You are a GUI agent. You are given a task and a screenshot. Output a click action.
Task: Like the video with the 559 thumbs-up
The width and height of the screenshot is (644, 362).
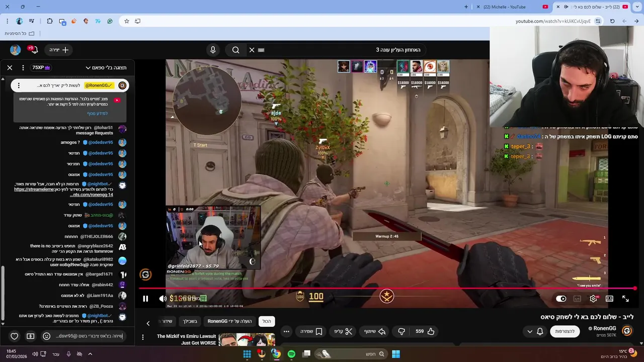click(x=425, y=331)
